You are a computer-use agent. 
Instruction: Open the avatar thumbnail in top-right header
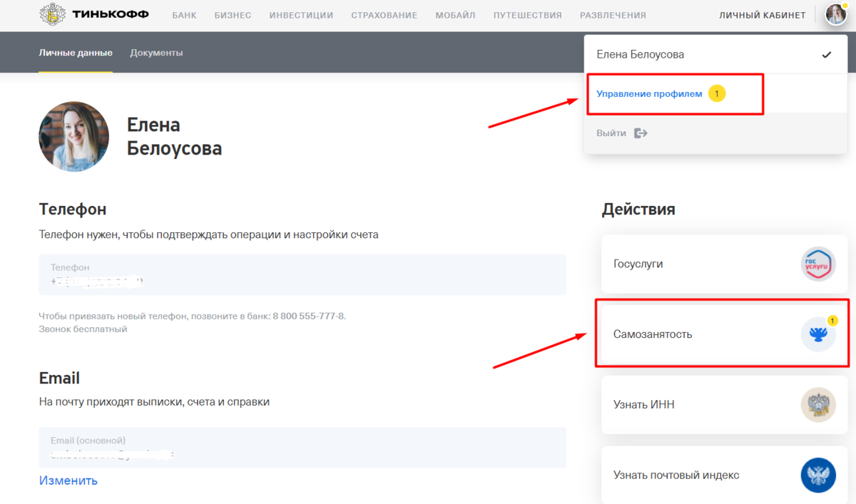835,14
